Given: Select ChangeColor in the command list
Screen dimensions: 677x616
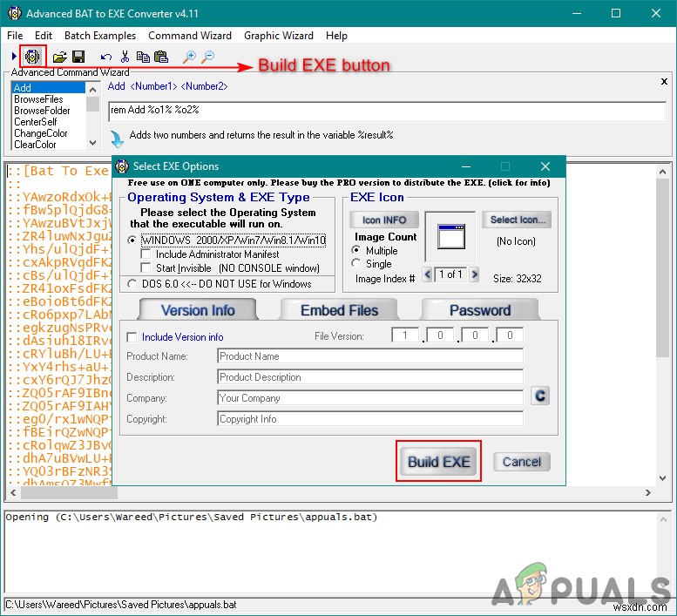Looking at the screenshot, I should (48, 133).
